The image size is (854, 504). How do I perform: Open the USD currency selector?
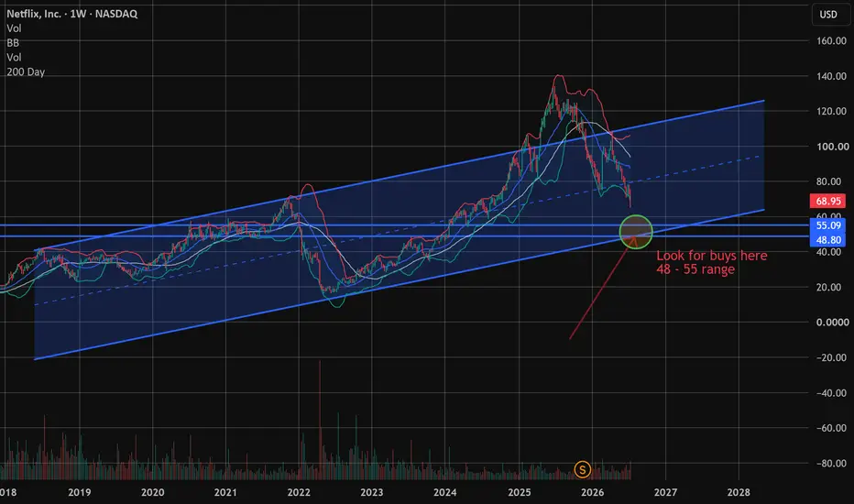tap(828, 14)
